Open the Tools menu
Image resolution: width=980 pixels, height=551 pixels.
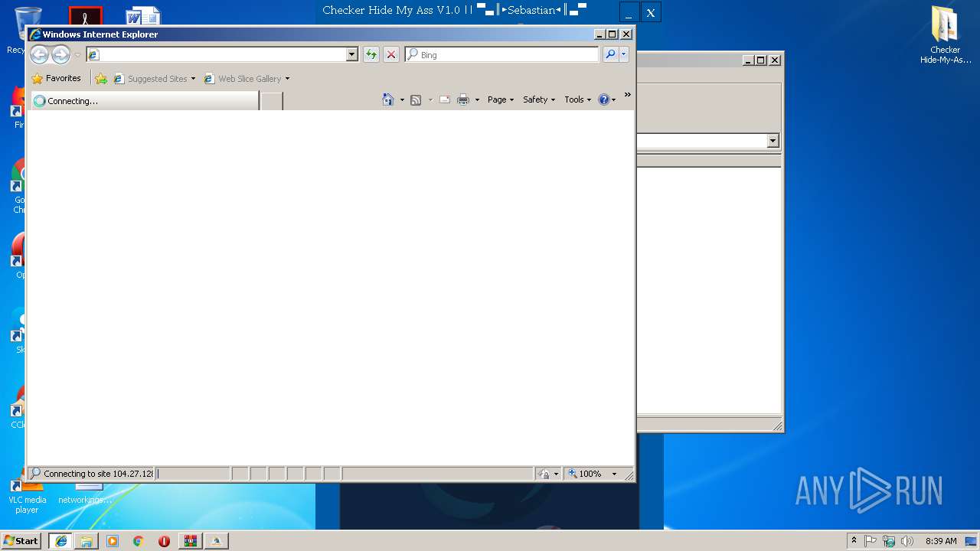click(x=577, y=99)
